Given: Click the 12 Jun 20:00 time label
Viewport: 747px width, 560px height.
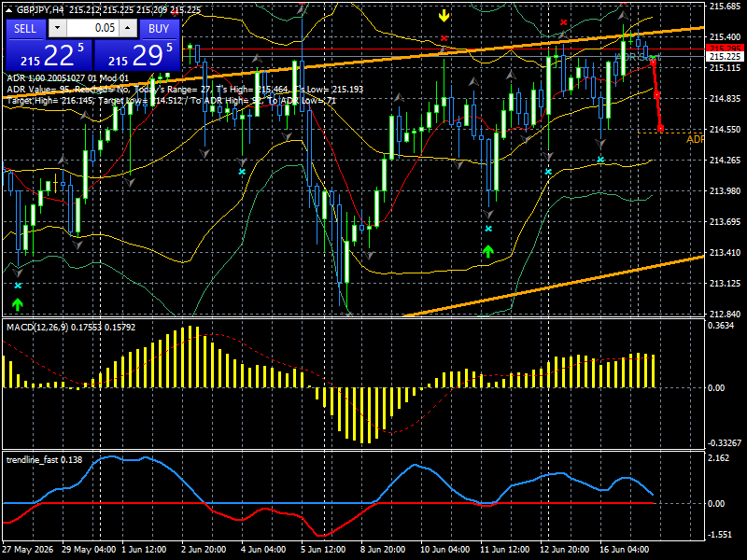Looking at the screenshot, I should pos(565,550).
